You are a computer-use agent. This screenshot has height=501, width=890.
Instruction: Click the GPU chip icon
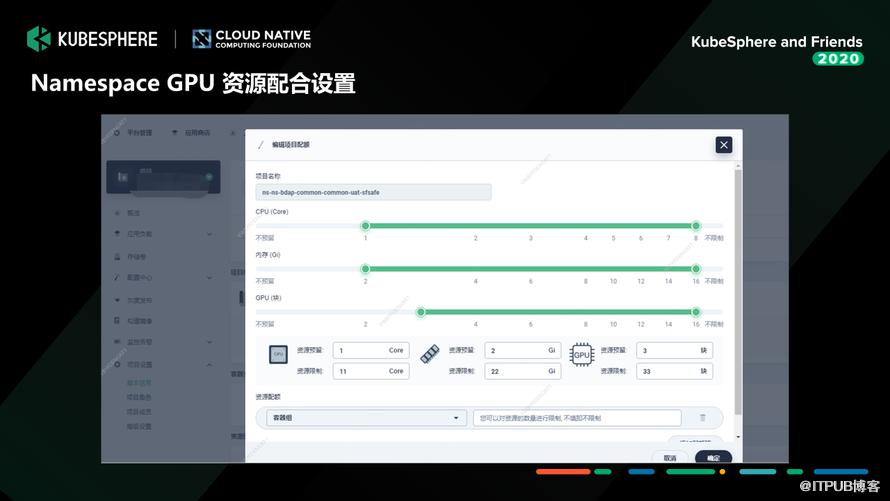582,355
